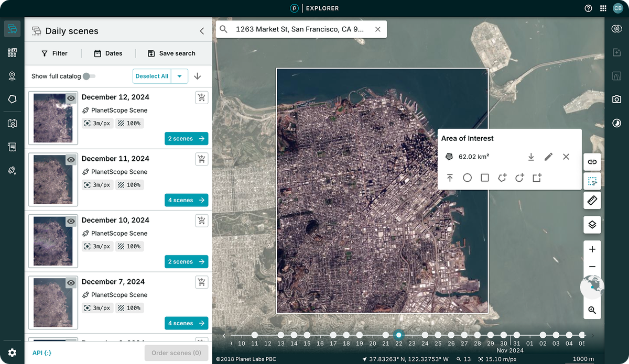The height and width of the screenshot is (364, 629).
Task: Open the measure distance tool
Action: [x=592, y=200]
